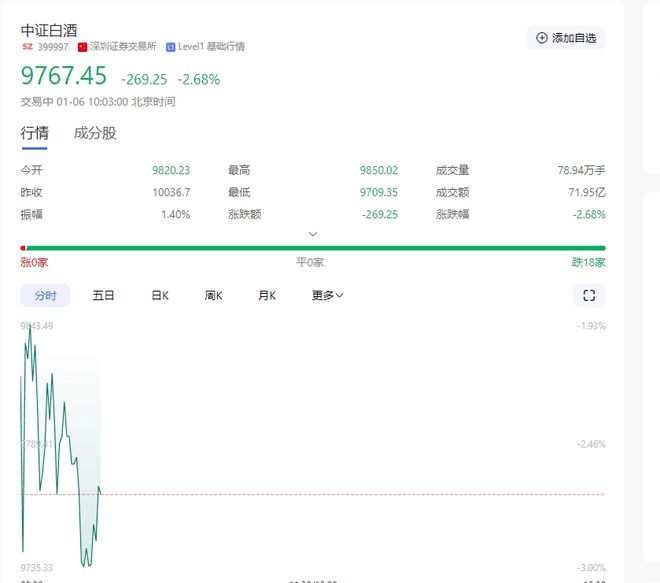660x583 pixels.
Task: Click the 今开 value 9820.23
Action: (171, 170)
